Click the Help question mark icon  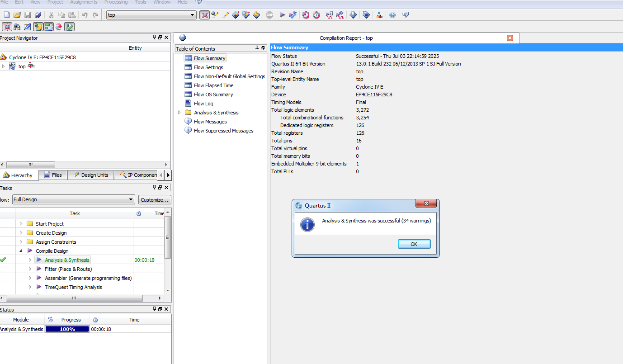point(392,15)
